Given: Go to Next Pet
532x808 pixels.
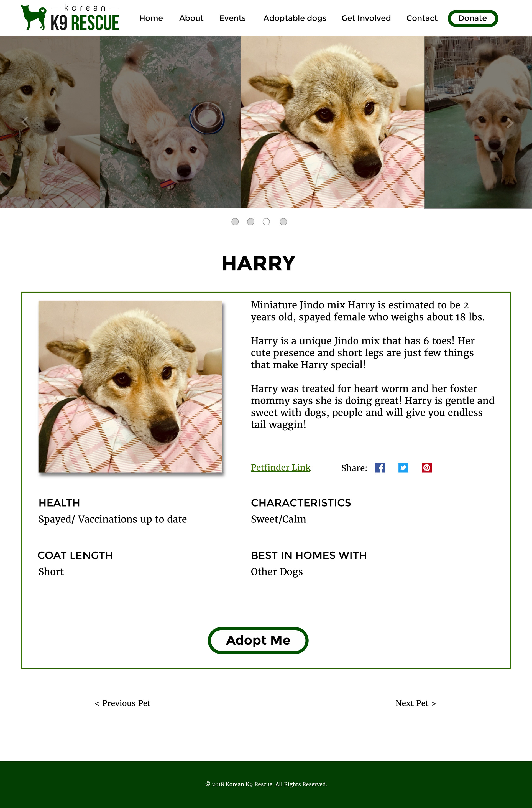Looking at the screenshot, I should tap(416, 703).
